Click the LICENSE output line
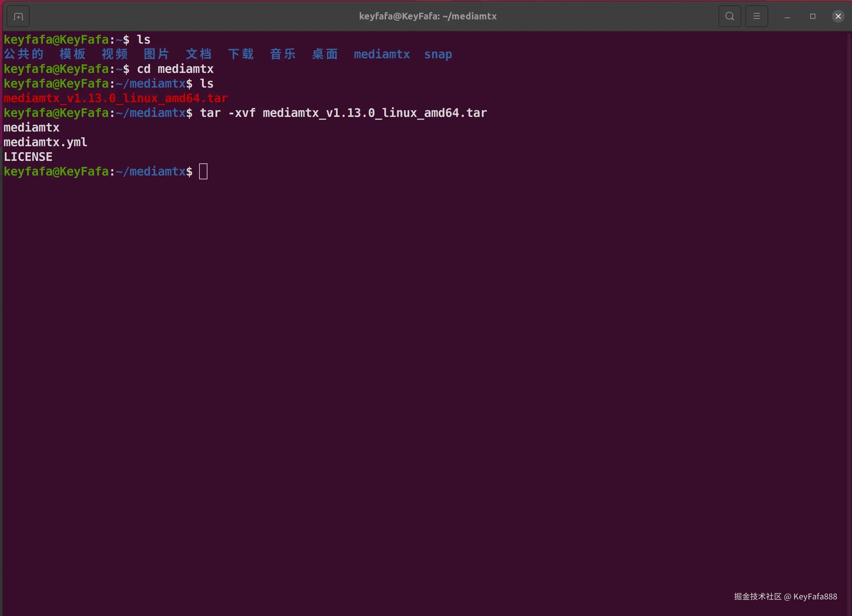 [28, 157]
